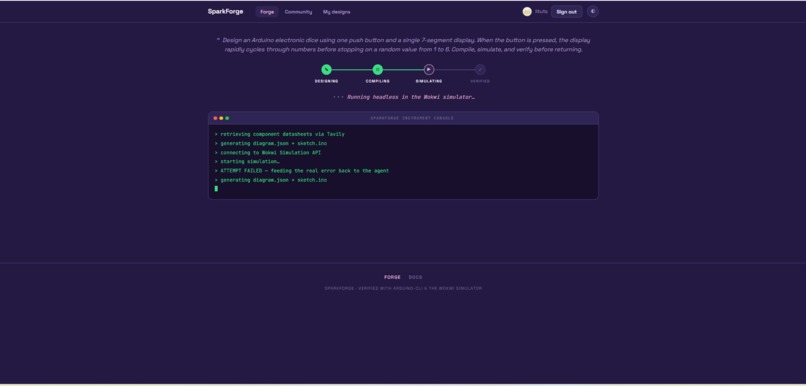Click the COMPILING step label
The width and height of the screenshot is (806, 386).
pyautogui.click(x=378, y=81)
